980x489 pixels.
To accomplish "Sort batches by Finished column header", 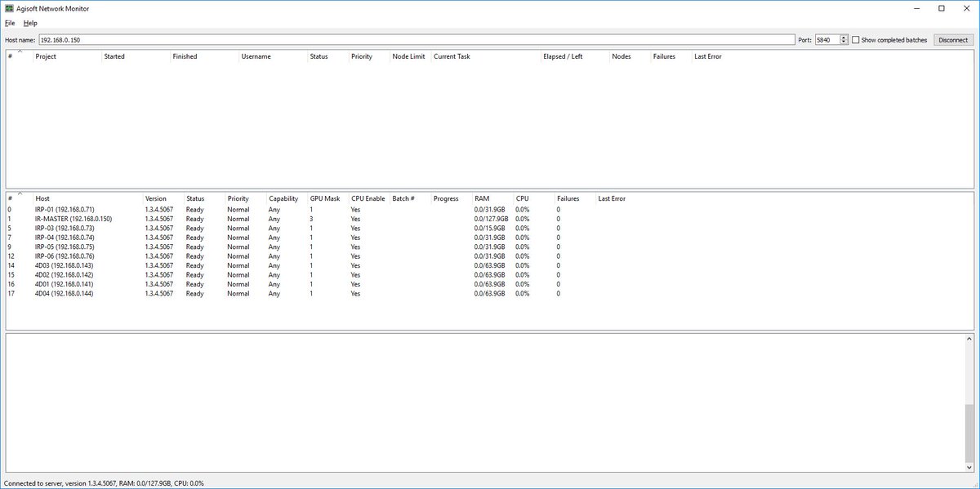I will [185, 56].
